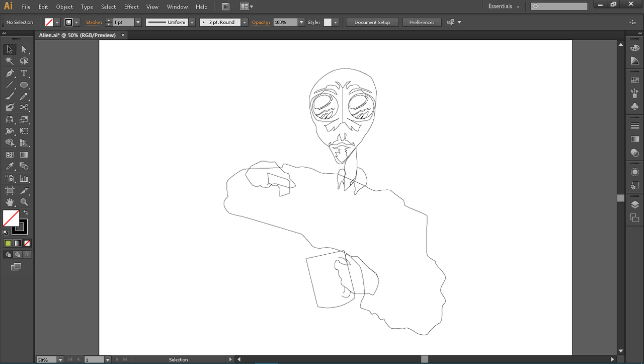Open the Object menu

click(x=64, y=7)
